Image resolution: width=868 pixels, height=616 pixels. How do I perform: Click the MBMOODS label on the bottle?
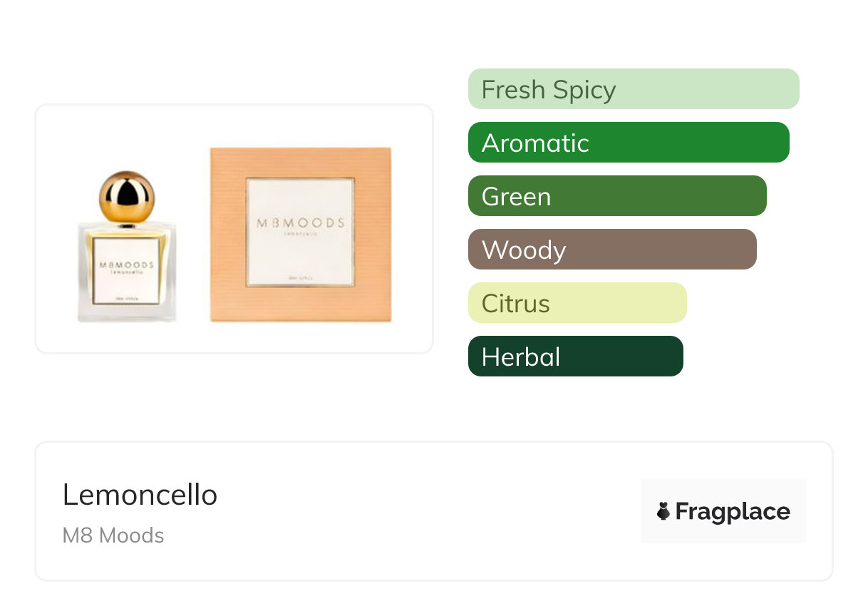[x=126, y=264]
